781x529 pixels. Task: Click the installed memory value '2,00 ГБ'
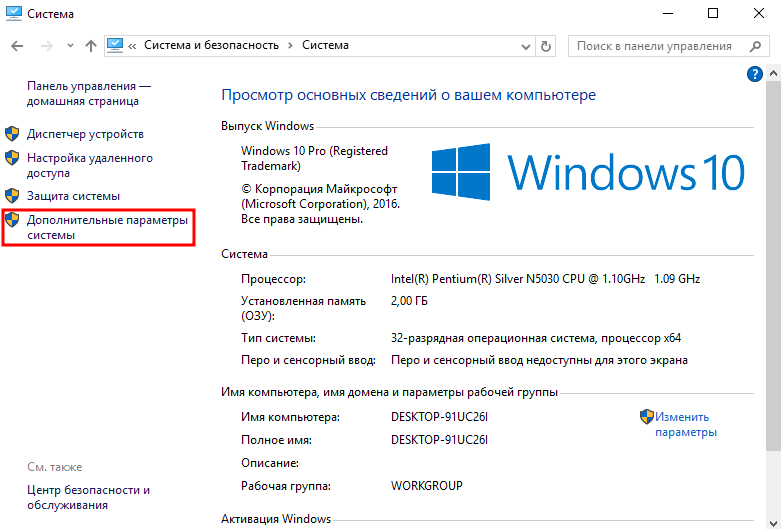click(409, 301)
